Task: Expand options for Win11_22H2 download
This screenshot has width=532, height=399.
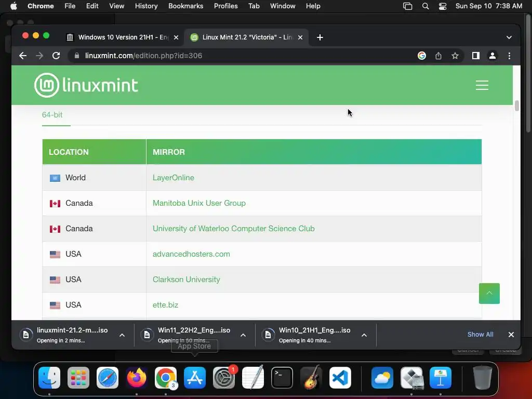Action: tap(243, 335)
